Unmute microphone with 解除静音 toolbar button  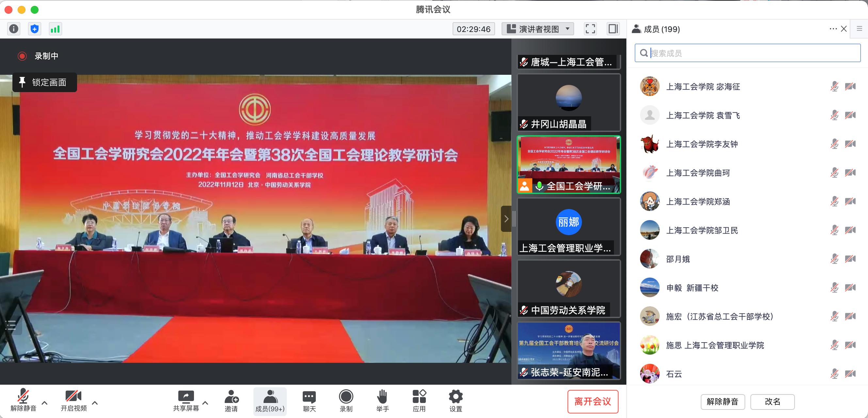(23, 400)
